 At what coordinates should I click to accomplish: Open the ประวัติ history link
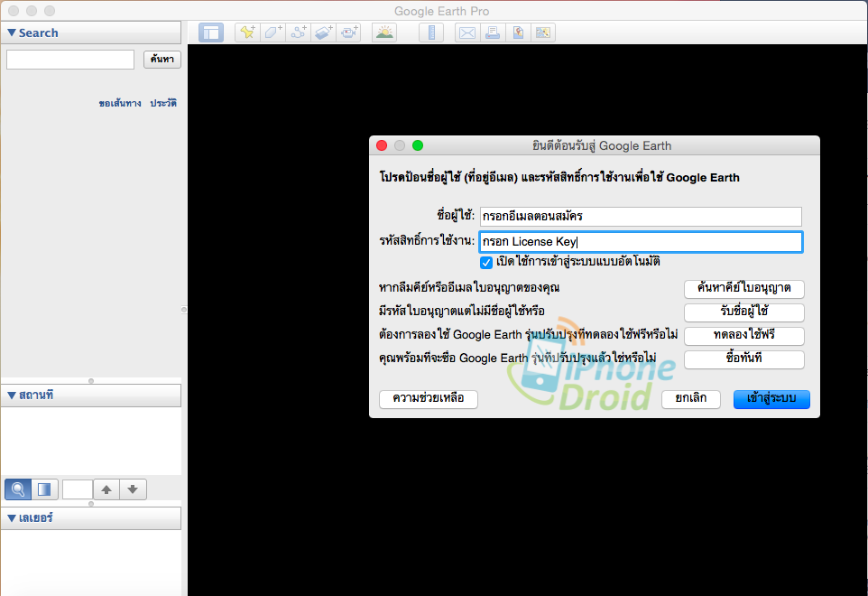point(163,103)
